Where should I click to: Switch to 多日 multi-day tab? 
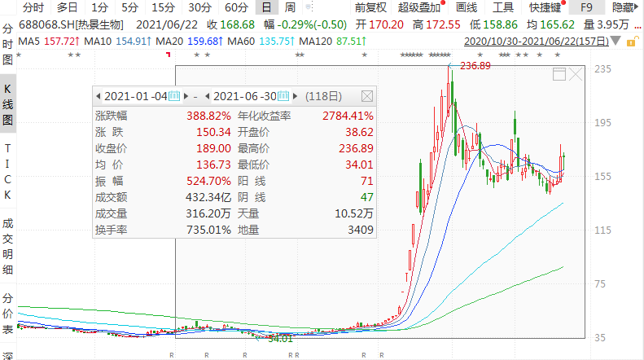point(67,7)
